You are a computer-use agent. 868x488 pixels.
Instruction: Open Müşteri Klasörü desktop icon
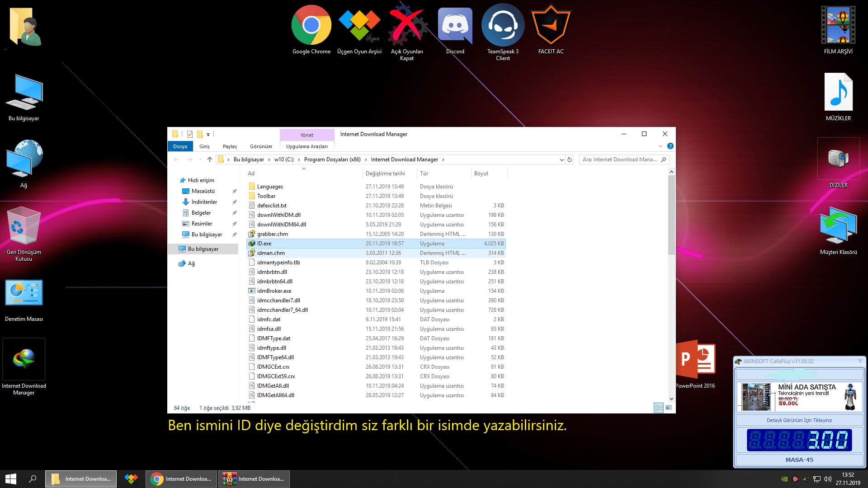838,230
